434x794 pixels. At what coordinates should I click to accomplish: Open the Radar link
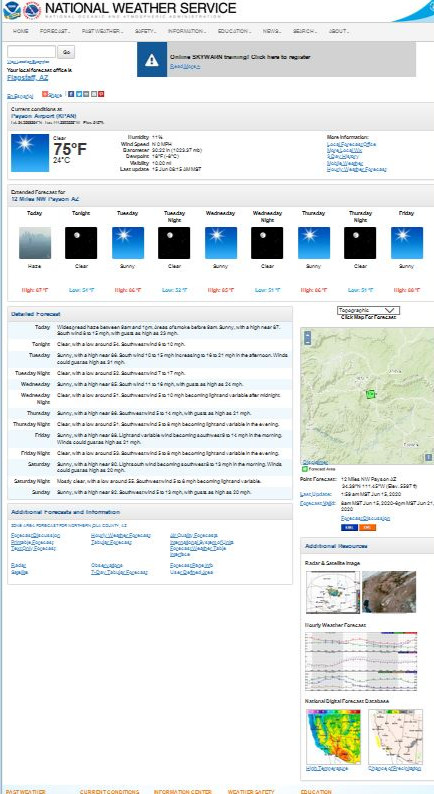pyautogui.click(x=18, y=565)
